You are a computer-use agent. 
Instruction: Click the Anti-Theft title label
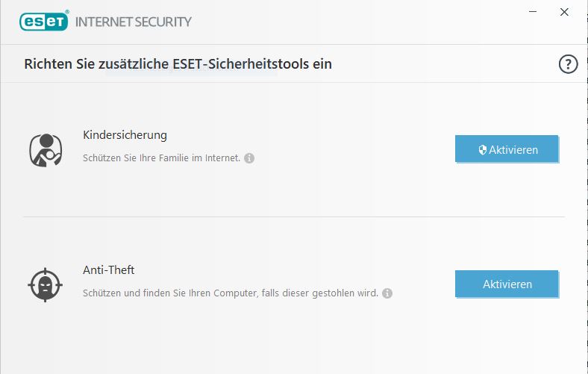coord(108,270)
